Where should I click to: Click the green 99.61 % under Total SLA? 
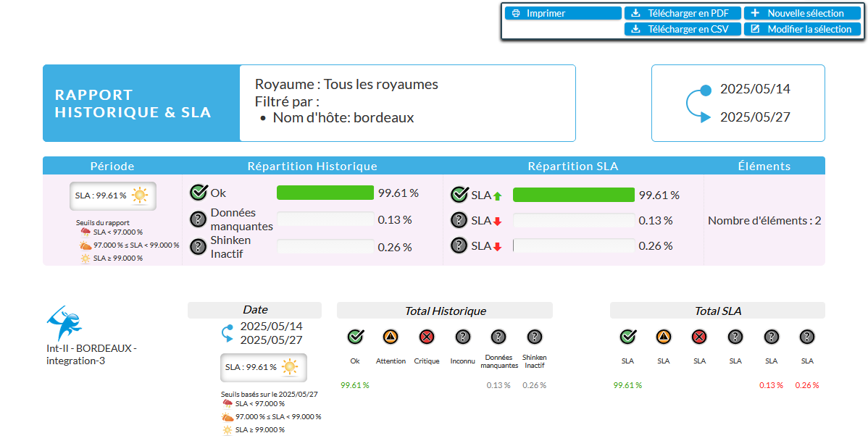point(627,385)
